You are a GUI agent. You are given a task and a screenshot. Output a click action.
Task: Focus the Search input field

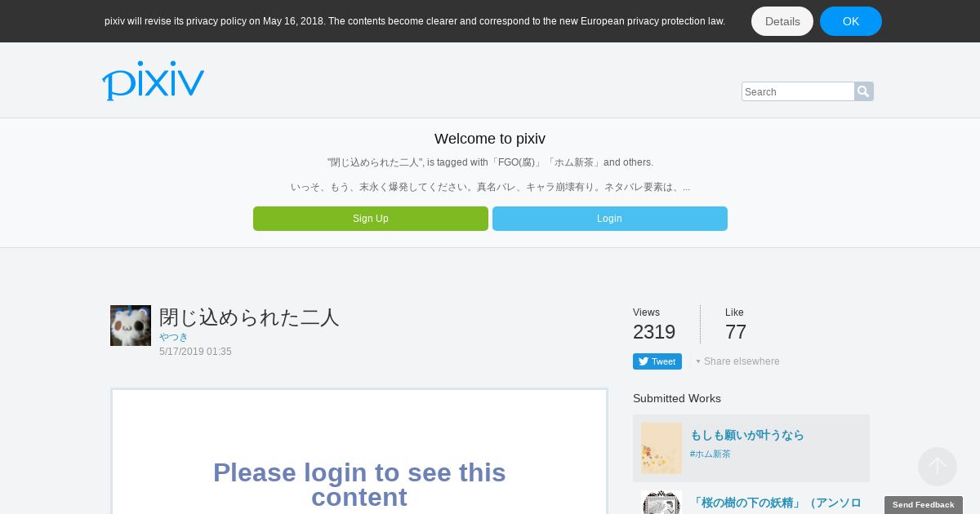pyautogui.click(x=798, y=91)
